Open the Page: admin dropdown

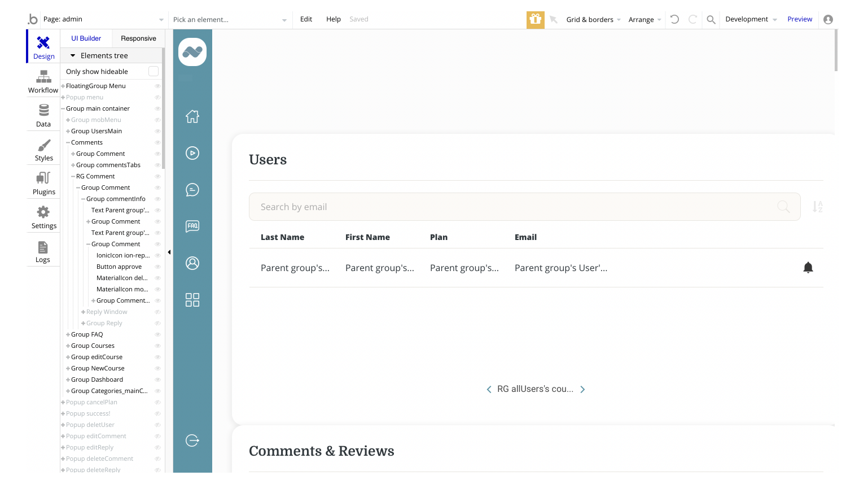point(103,20)
